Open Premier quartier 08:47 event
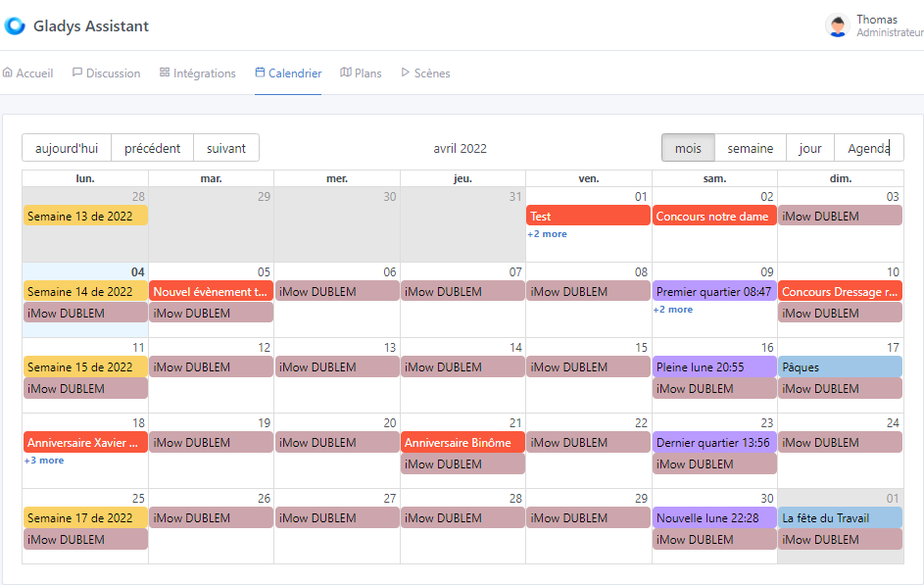This screenshot has height=585, width=924. [714, 291]
